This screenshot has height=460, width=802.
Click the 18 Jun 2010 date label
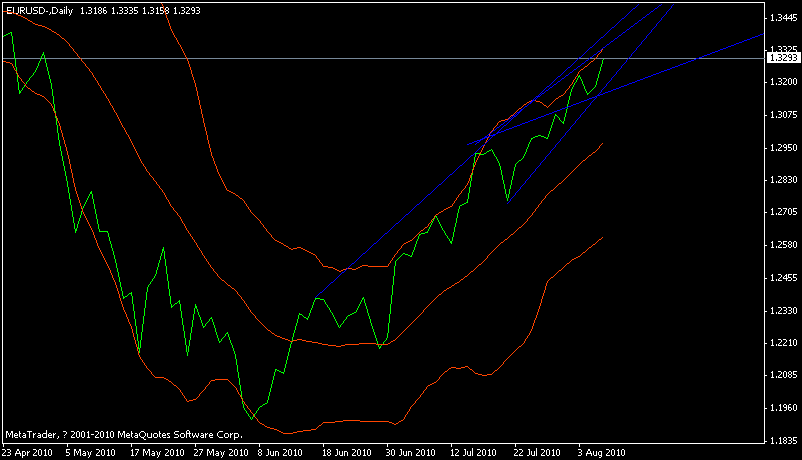pyautogui.click(x=346, y=453)
